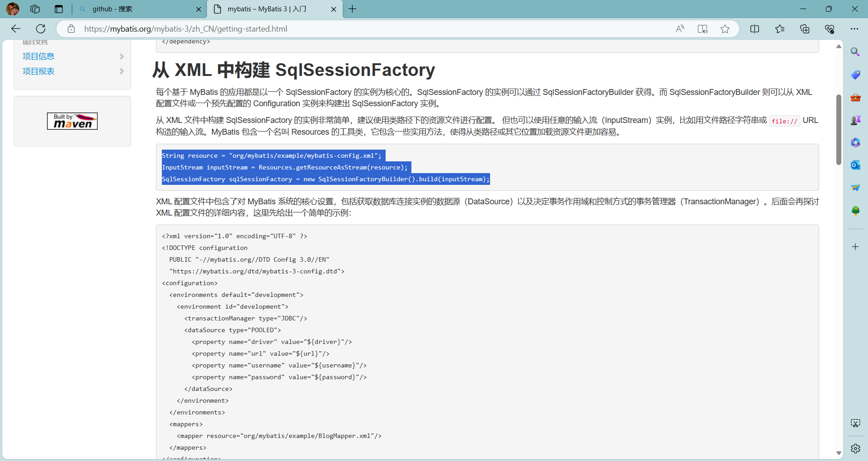This screenshot has height=461, width=868.
Task: Click the PUBLIC "-//mybatis.org//DTD Config line
Action: [x=250, y=259]
